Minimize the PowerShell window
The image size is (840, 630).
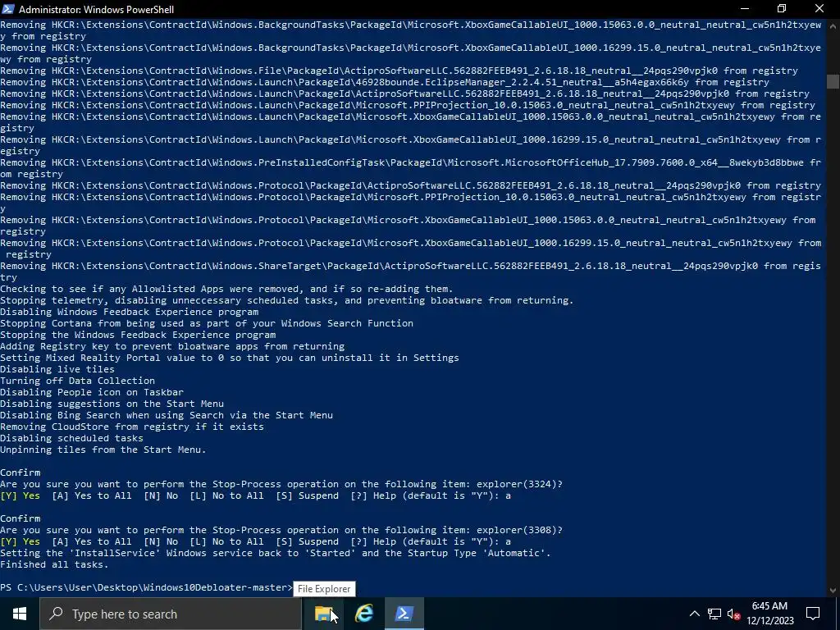[745, 9]
